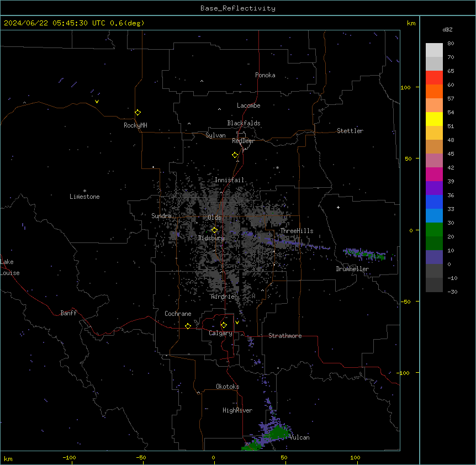Click the white plus marker north of Drumheller
The height and width of the screenshot is (465, 476).
[338, 207]
